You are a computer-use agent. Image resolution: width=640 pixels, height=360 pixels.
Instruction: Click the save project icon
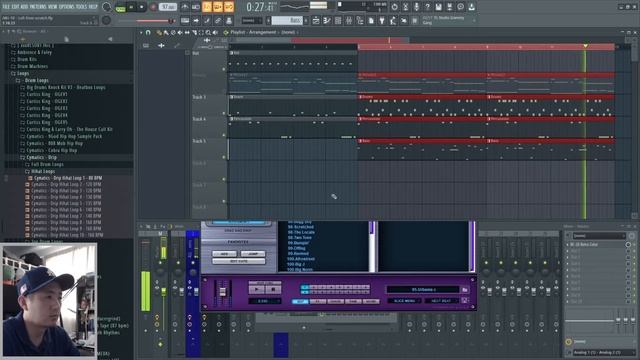438,7
